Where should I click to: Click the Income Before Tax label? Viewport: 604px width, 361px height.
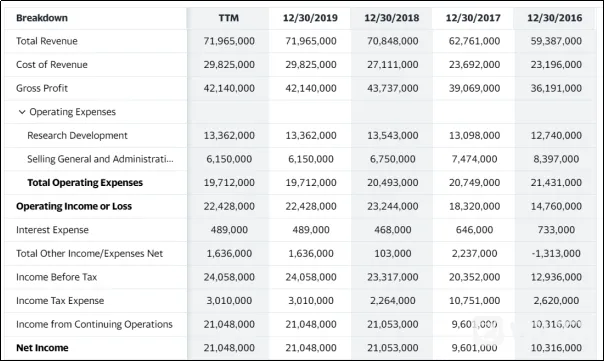tap(57, 277)
